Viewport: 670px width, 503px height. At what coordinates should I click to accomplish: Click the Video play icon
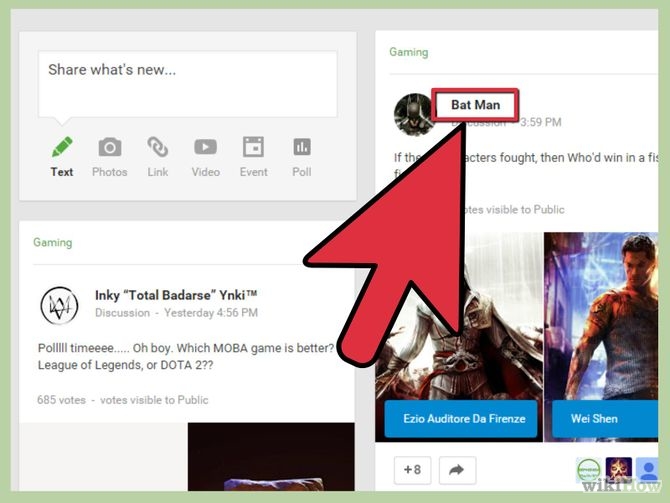[206, 147]
